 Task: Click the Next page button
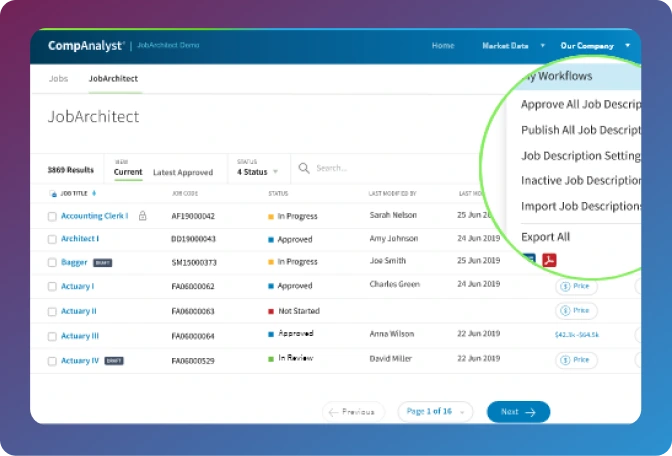518,412
